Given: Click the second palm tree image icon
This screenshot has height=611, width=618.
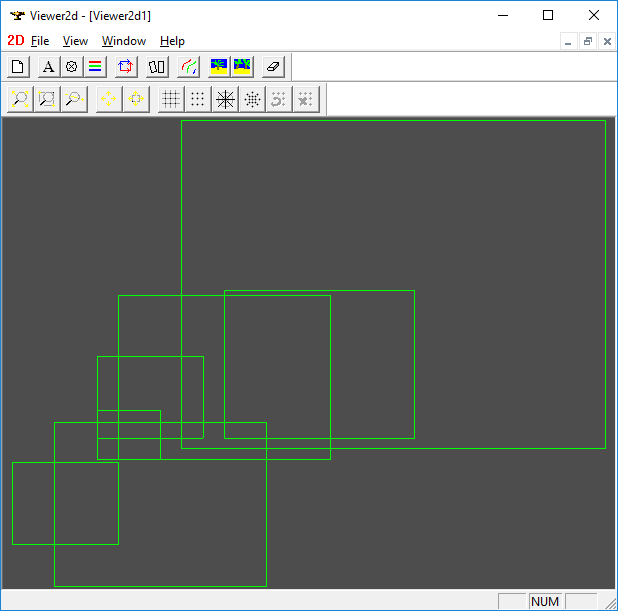Looking at the screenshot, I should click(x=242, y=67).
